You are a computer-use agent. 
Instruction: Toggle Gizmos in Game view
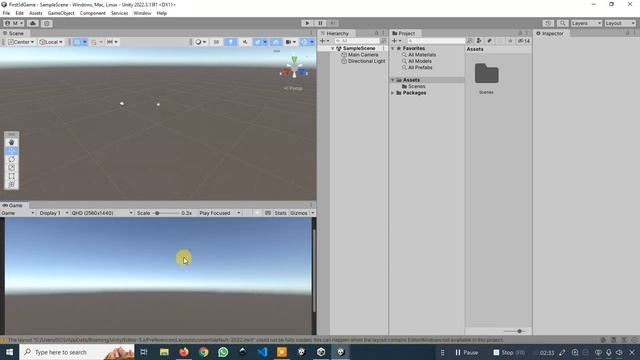(x=298, y=213)
